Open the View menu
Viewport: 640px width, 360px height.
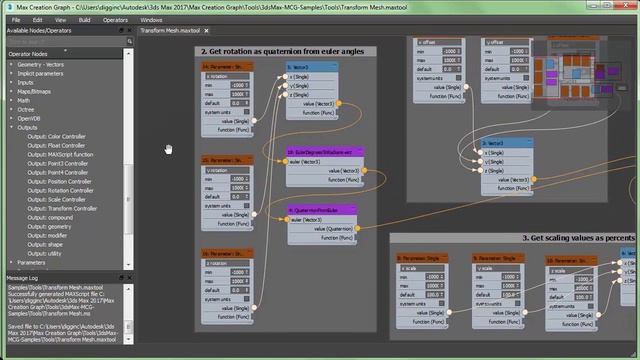pyautogui.click(x=60, y=20)
